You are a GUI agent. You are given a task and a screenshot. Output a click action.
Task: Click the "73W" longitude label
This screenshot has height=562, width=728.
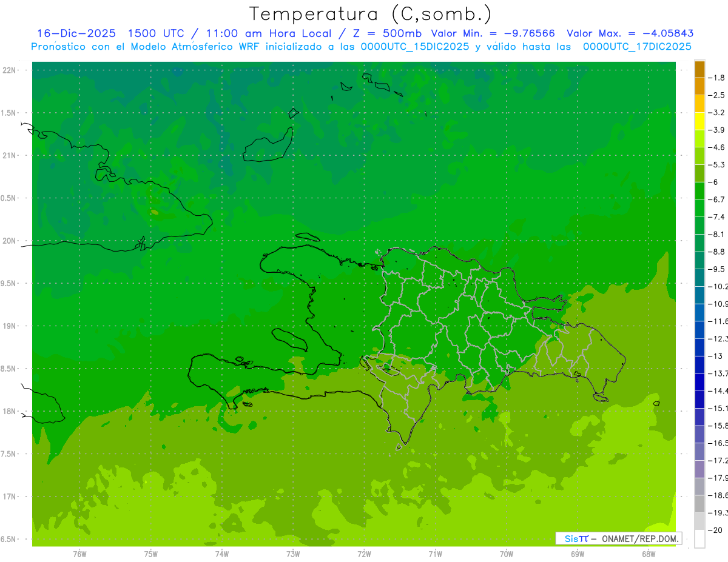[x=293, y=554]
